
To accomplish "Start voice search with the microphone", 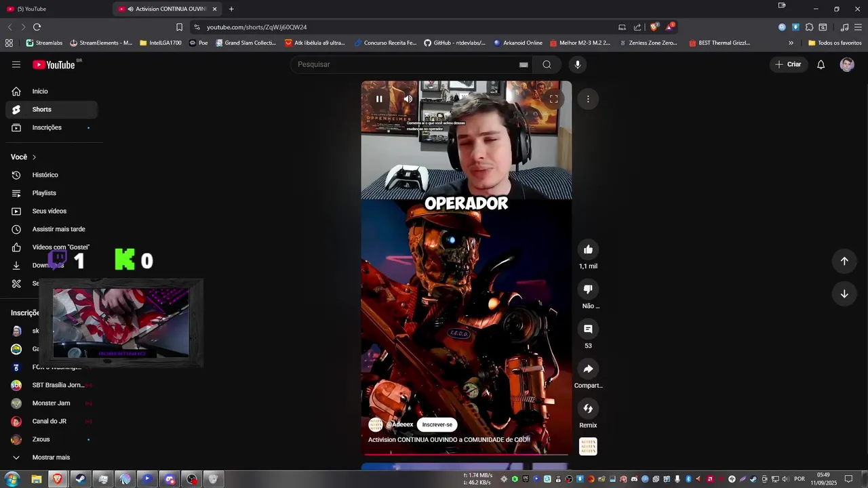I will click(578, 64).
